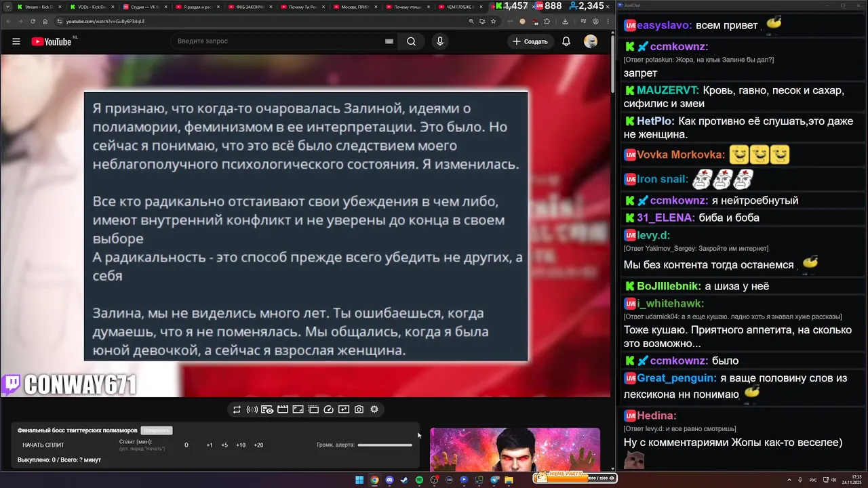
Task: Open the on-screen keyboard icon in search box
Action: (389, 41)
